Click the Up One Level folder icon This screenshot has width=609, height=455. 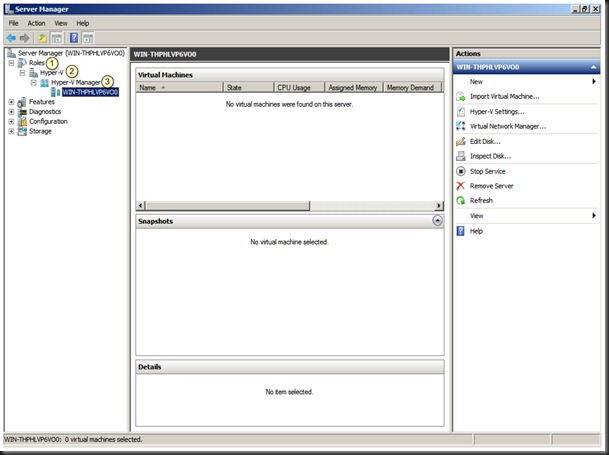pos(42,38)
